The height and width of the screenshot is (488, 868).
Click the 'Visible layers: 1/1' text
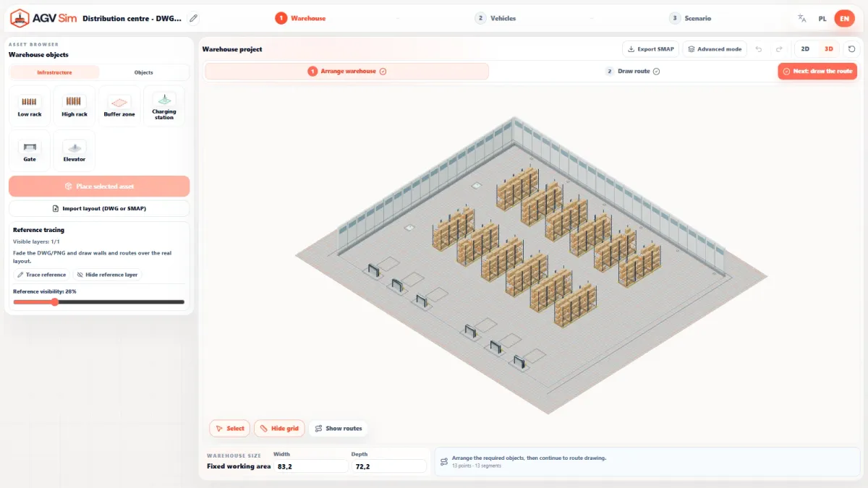(x=36, y=241)
